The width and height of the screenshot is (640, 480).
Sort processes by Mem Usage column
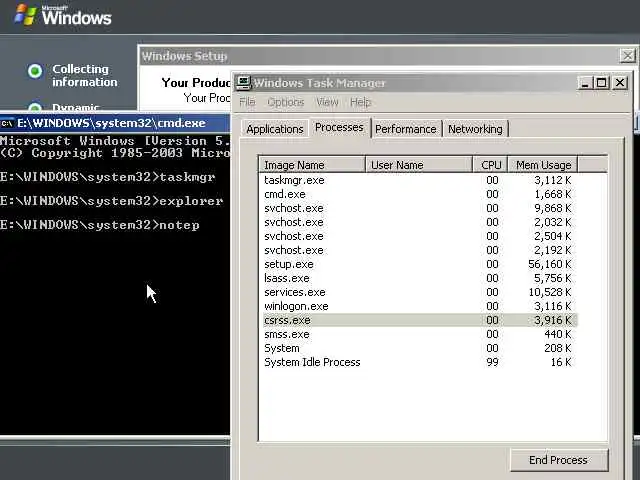543,165
